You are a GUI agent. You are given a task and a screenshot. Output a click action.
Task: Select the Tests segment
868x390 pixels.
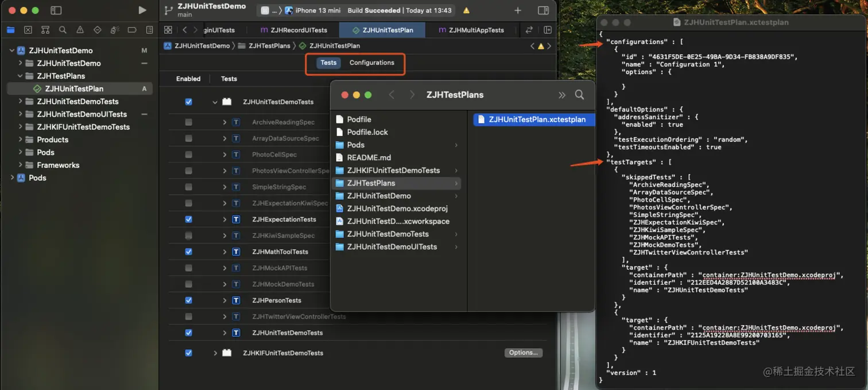point(328,63)
